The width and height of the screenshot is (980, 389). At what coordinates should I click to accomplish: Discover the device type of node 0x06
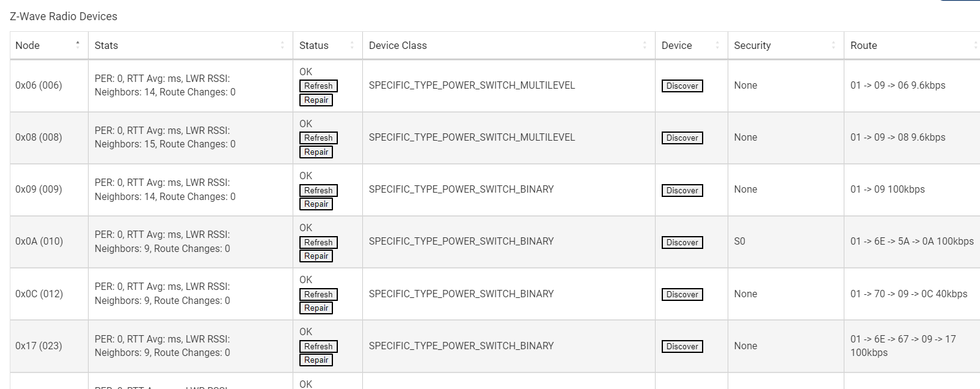[x=681, y=86]
